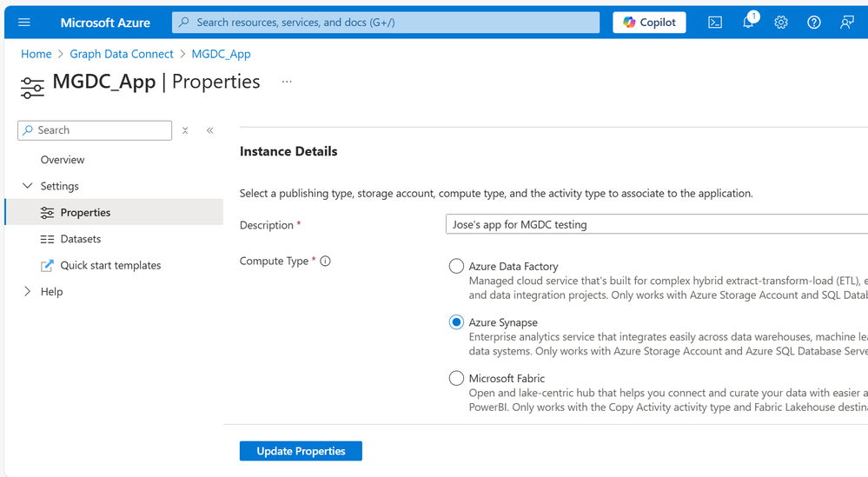The height and width of the screenshot is (477, 868).
Task: Open MGDC_App breadcrumb link
Action: 221,54
